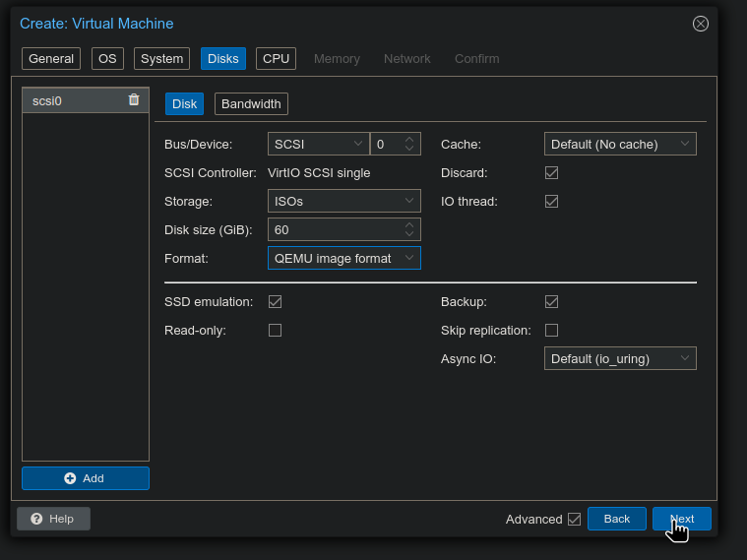747x560 pixels.
Task: Open the Cache dropdown
Action: 620,144
